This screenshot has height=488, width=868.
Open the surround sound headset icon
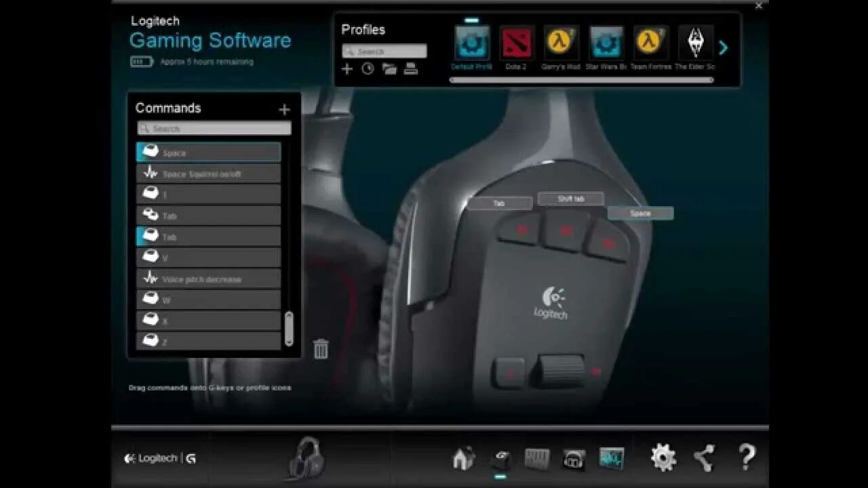click(574, 460)
